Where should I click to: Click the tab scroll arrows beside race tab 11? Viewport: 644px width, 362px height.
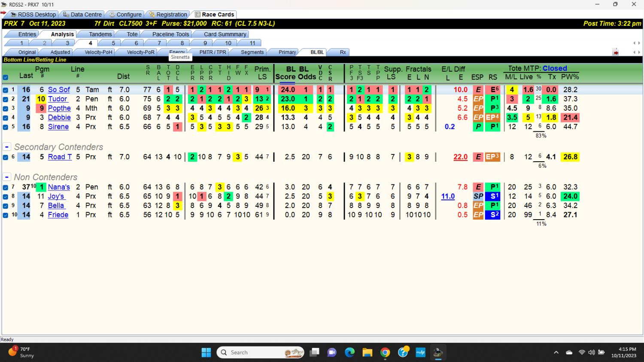(x=637, y=43)
